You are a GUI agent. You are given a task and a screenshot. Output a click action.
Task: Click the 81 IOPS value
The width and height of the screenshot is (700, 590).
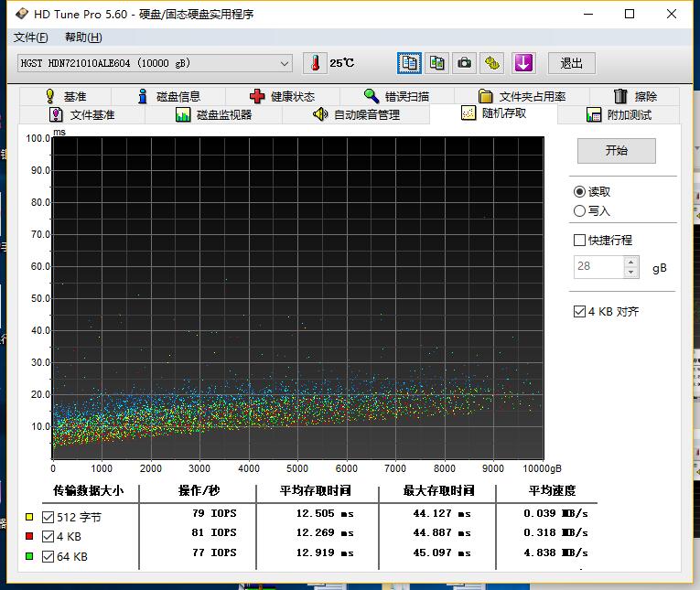(214, 532)
